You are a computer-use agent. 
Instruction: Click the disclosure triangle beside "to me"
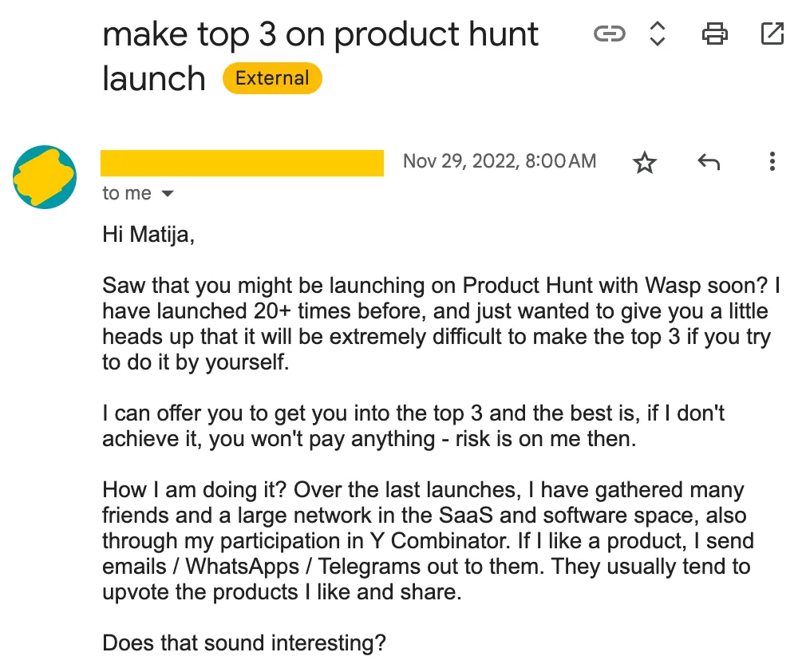(x=168, y=192)
